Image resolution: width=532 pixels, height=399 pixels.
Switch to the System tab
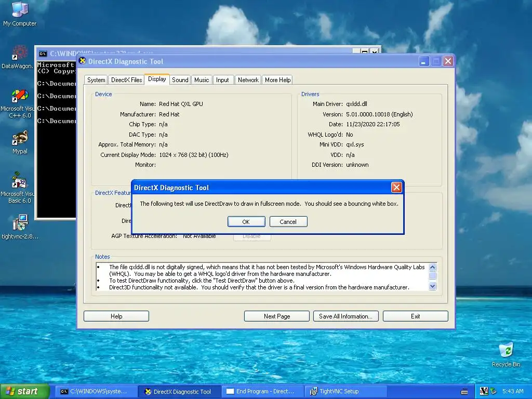point(96,80)
